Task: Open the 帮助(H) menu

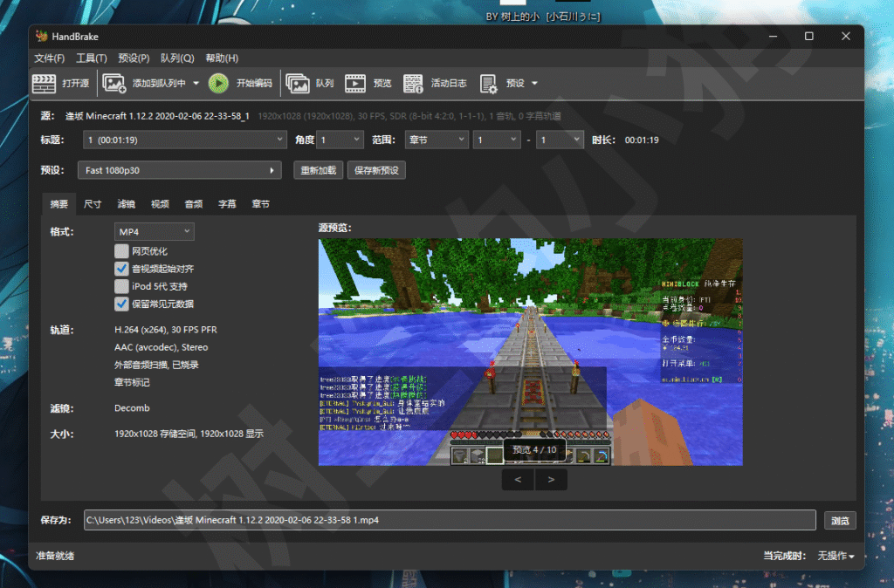Action: tap(222, 58)
